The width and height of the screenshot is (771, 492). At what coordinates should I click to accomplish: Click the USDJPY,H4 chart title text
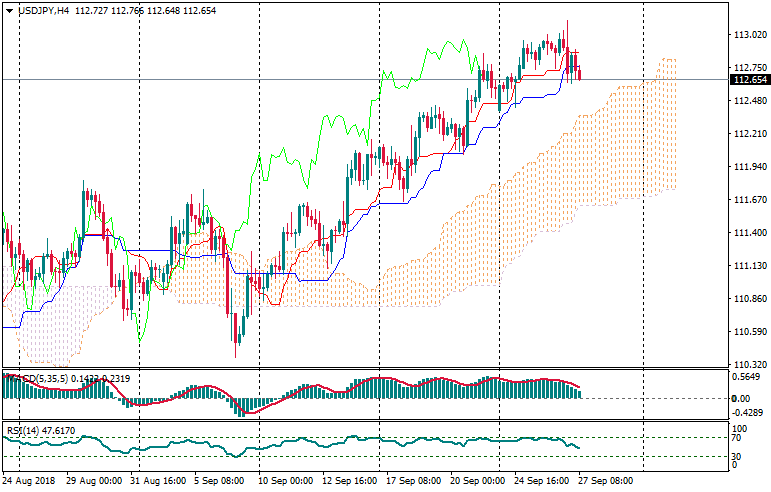[44, 10]
